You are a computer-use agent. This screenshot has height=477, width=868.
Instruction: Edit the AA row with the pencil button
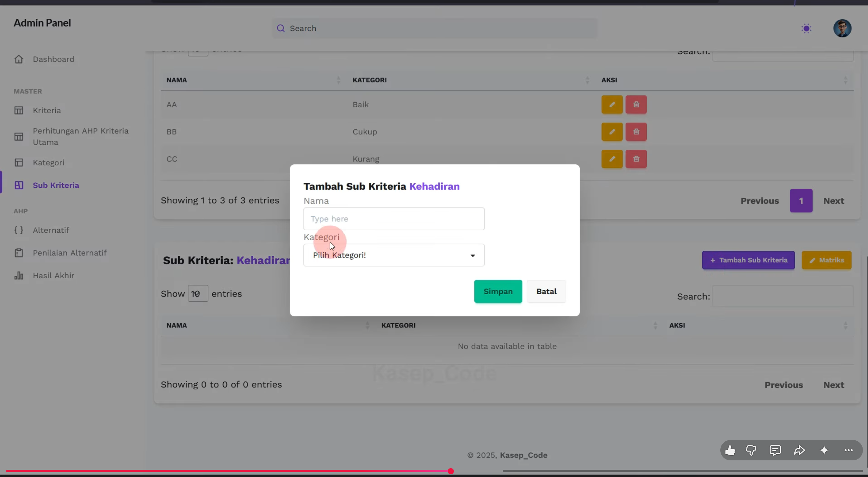point(612,105)
